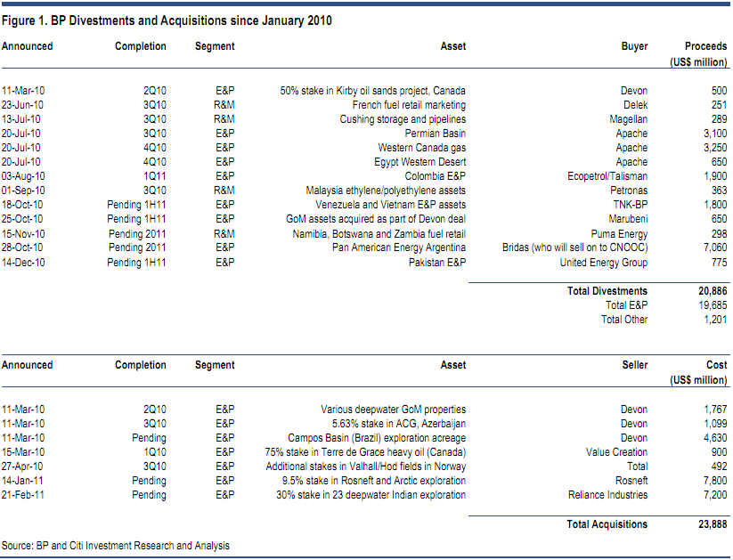Click 'Various deepwater GoM properties' asset
The width and height of the screenshot is (733, 560).
[393, 410]
